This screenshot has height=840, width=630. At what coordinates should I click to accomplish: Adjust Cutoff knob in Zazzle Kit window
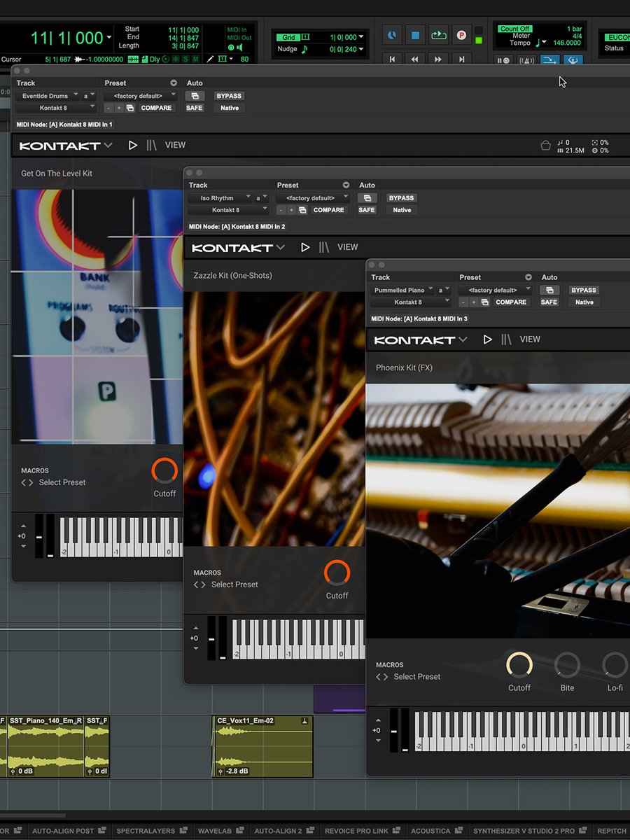point(337,573)
